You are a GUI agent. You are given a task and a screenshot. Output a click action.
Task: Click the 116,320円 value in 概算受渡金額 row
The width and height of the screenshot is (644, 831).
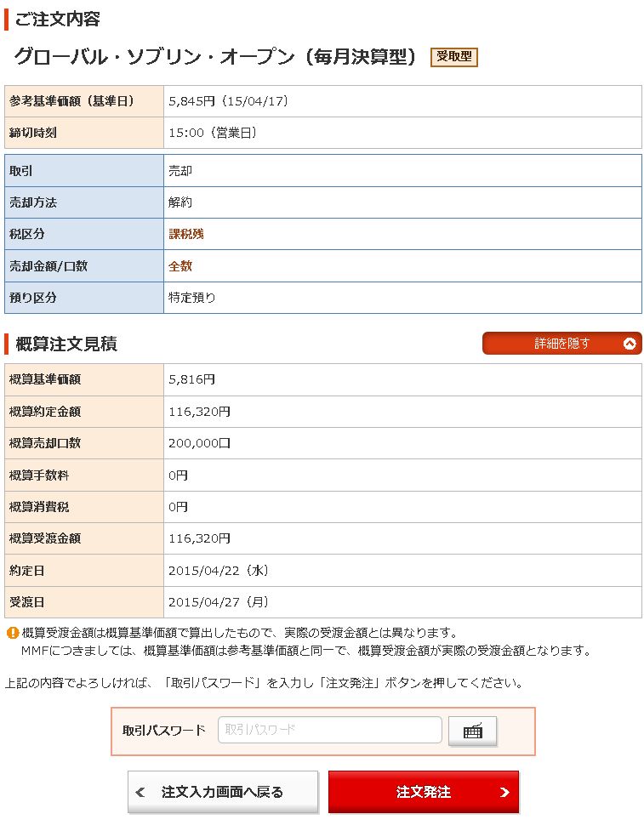[199, 538]
